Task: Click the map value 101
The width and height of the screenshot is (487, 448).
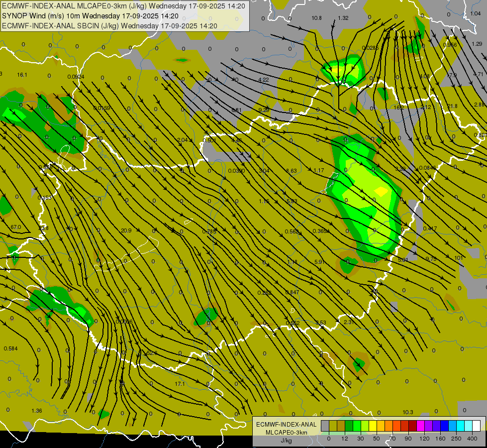Action: point(459,258)
